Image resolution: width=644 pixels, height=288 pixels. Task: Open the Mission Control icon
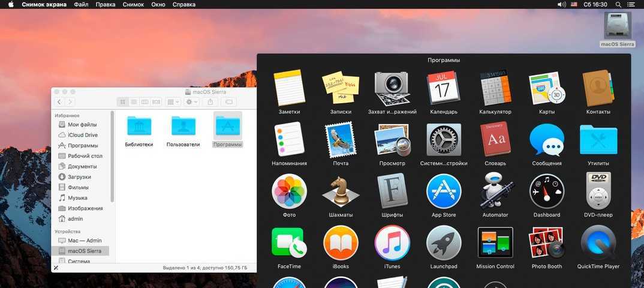pos(495,243)
